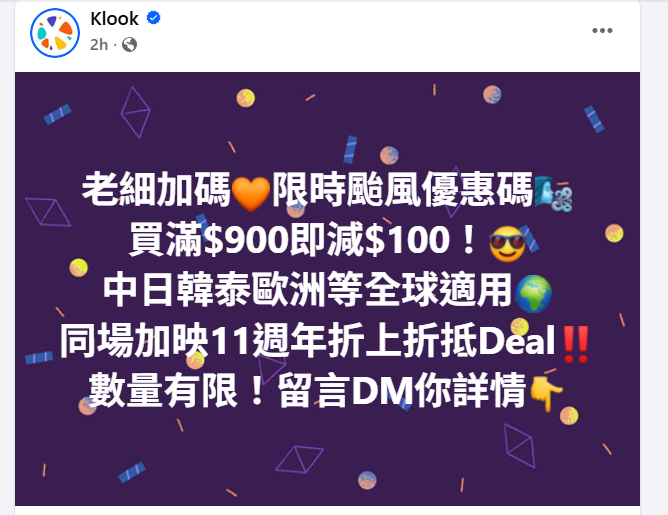Viewport: 668px width, 515px height.
Task: Click the 買滿$900即減$100 text line
Action: click(303, 240)
